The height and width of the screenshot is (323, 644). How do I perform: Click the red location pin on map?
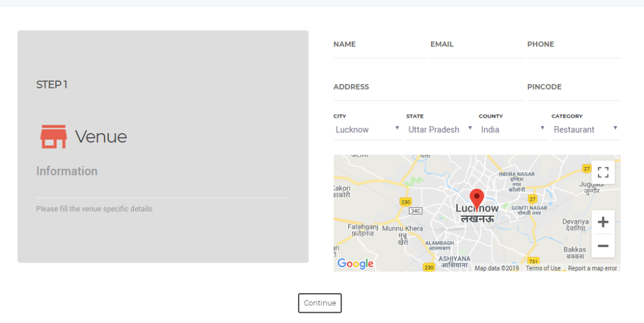[477, 200]
